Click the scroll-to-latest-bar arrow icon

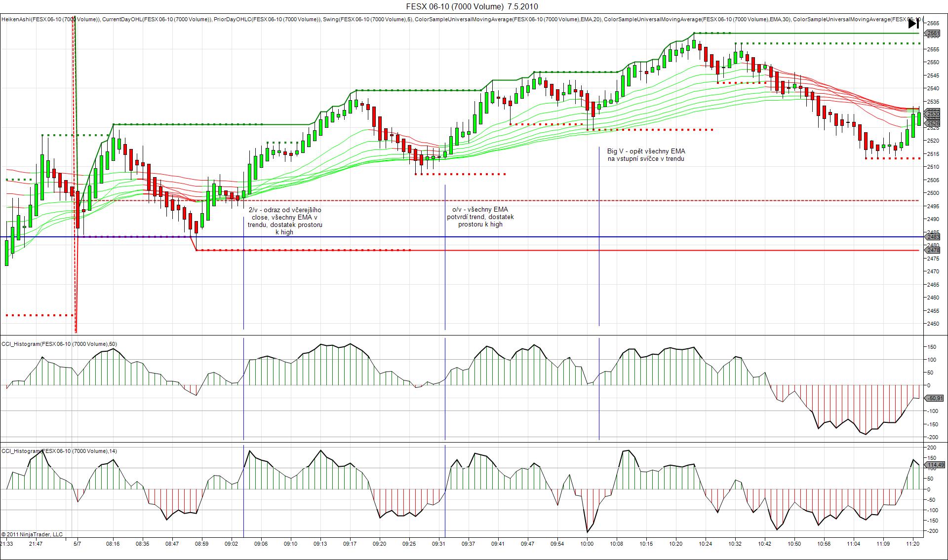click(x=913, y=23)
